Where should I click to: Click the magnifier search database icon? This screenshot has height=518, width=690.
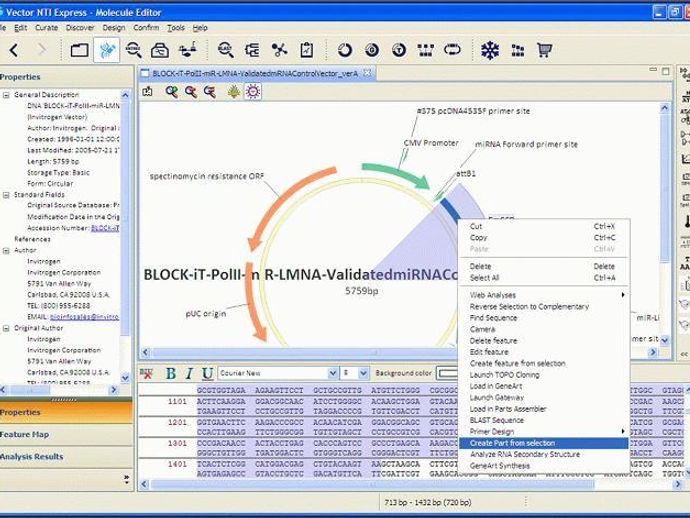tap(133, 50)
